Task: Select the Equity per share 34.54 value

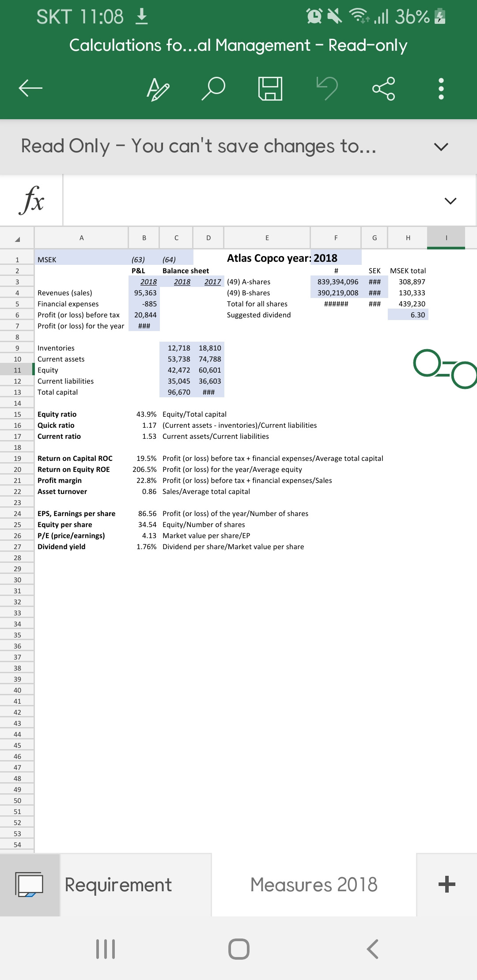Action: click(144, 524)
